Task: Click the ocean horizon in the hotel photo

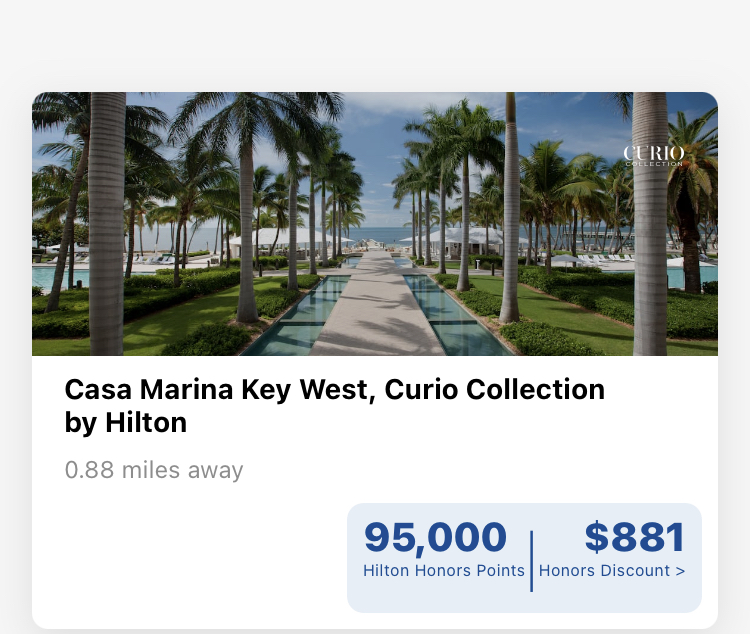Action: point(375,232)
